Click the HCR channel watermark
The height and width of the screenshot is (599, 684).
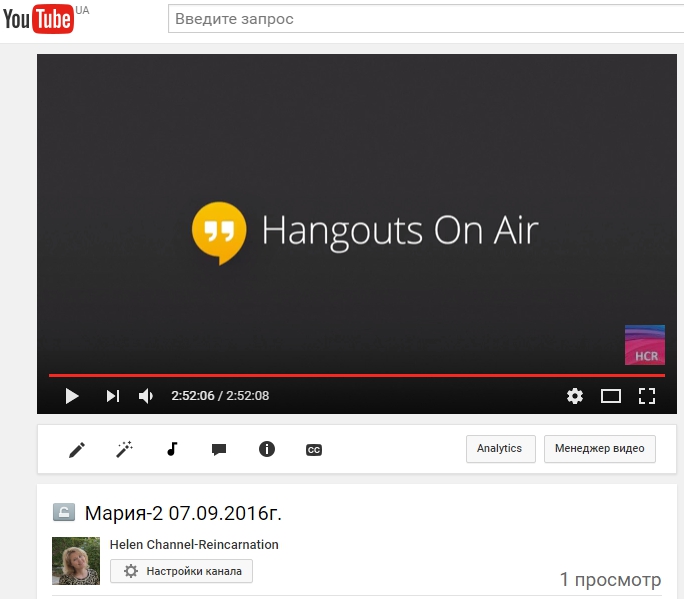(x=644, y=345)
